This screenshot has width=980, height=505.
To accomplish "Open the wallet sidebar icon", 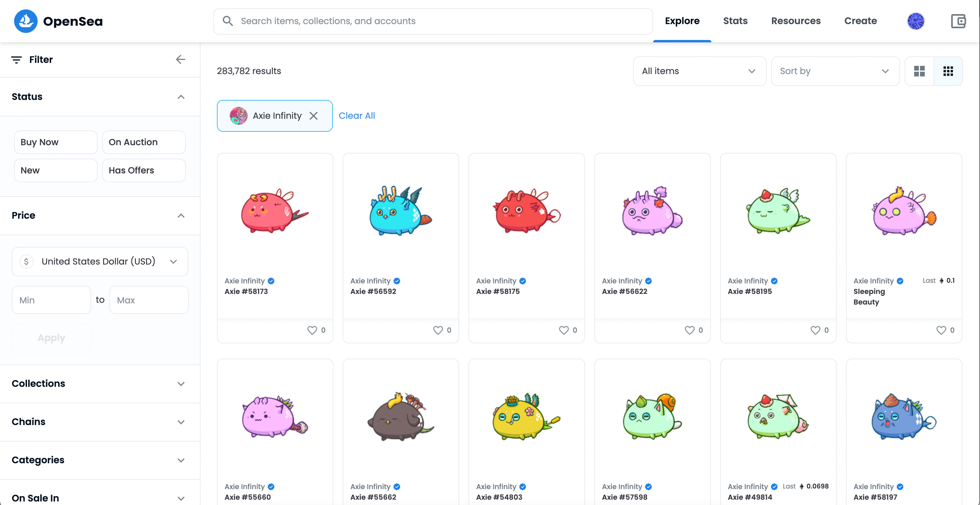I will (x=958, y=21).
